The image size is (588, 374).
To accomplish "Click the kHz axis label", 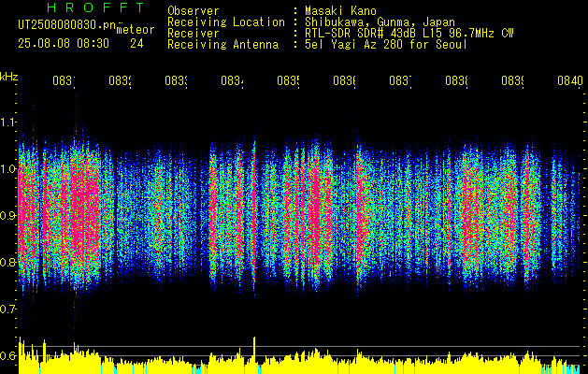I will [x=9, y=77].
